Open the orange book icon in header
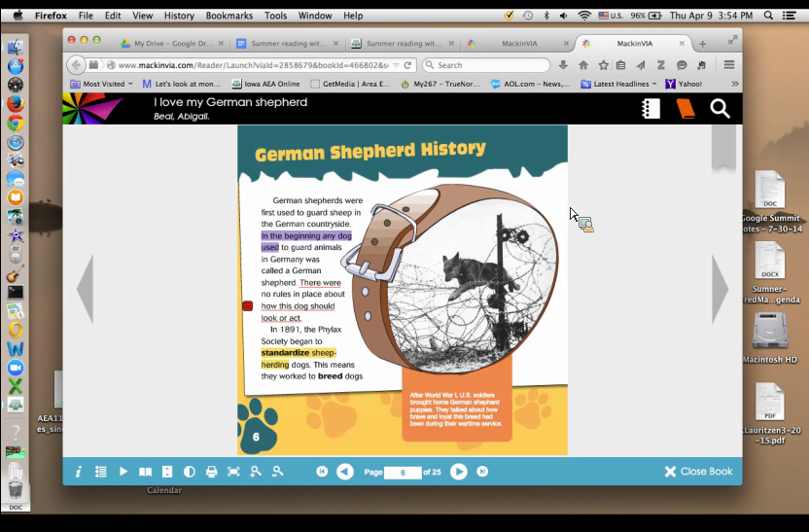The height and width of the screenshot is (532, 809). (686, 108)
